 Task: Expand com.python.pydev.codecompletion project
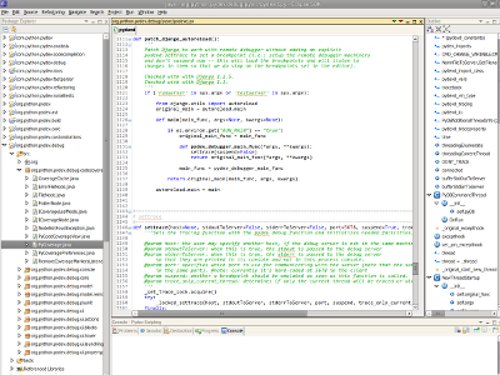tap(5, 54)
